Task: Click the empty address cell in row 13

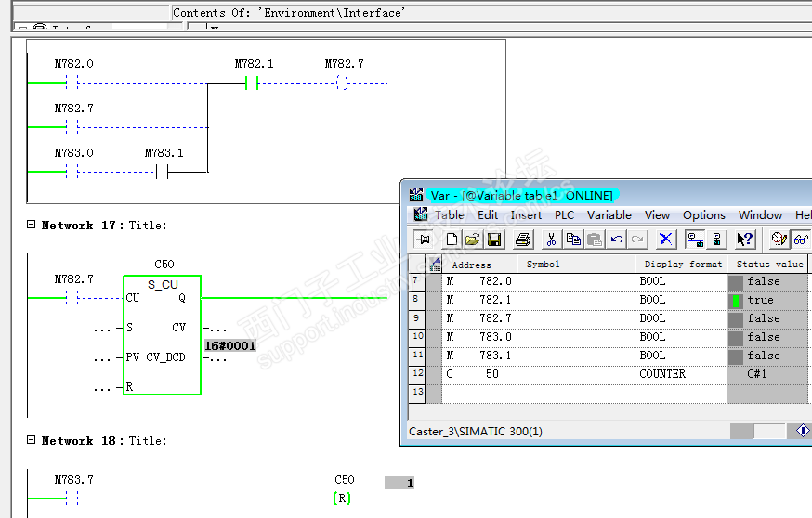Action: (x=479, y=394)
